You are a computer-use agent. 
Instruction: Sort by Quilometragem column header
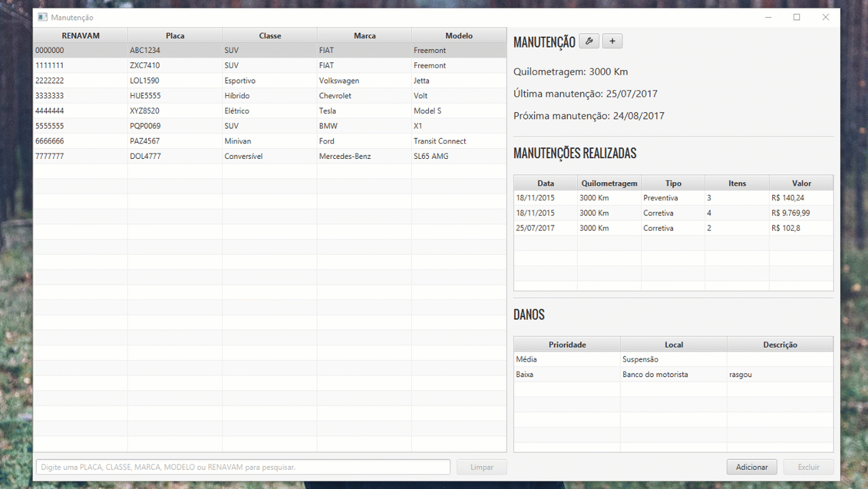610,183
